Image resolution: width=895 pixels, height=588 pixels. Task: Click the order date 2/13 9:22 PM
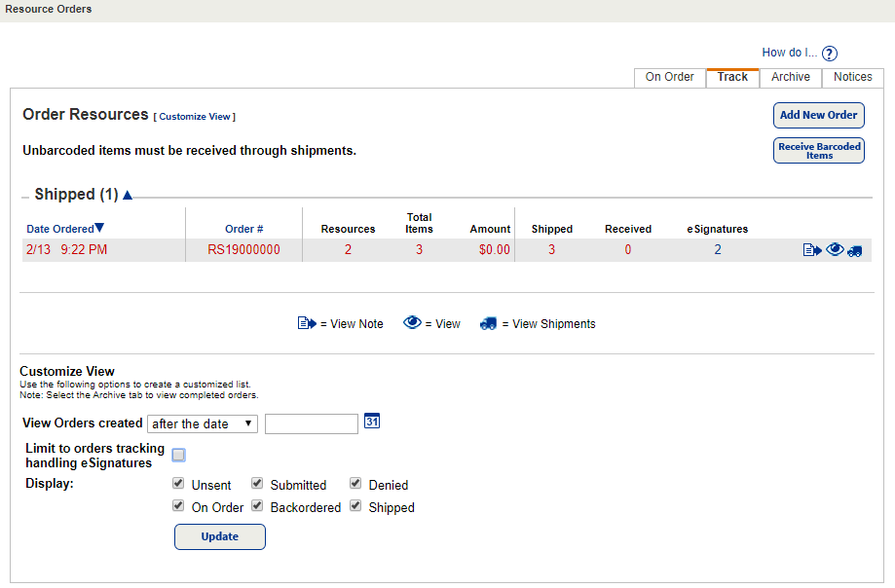[x=67, y=250]
